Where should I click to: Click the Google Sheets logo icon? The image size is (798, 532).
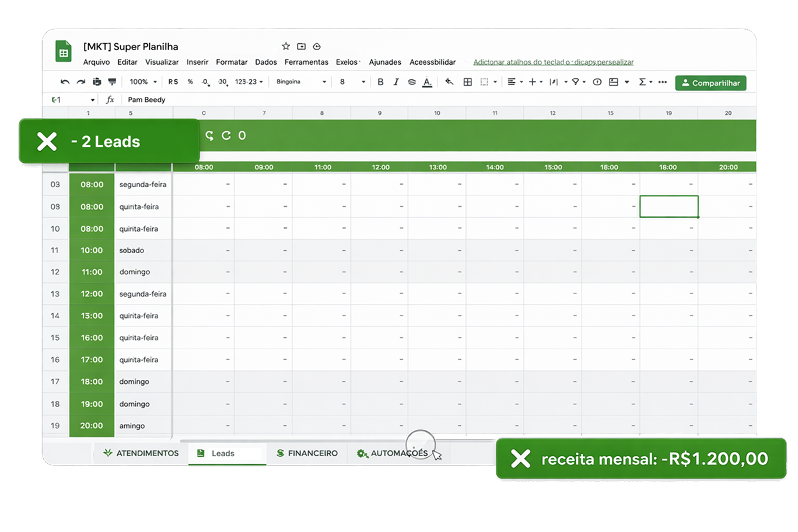click(x=63, y=51)
